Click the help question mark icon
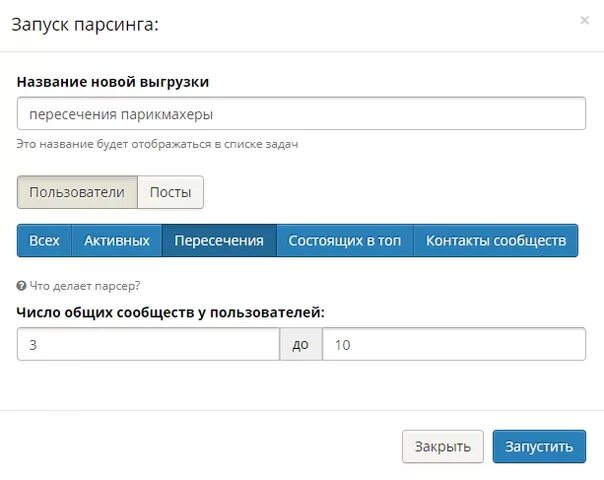The image size is (604, 480). (x=21, y=286)
